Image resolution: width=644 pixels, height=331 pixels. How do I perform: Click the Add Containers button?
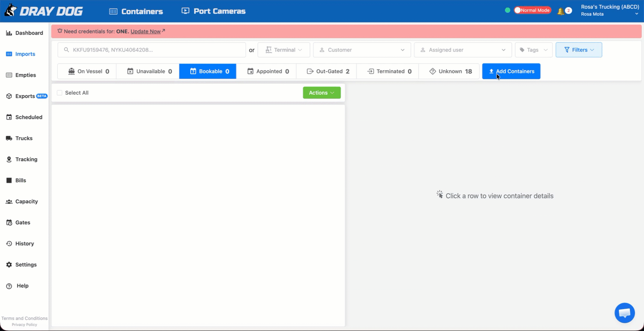pyautogui.click(x=511, y=71)
